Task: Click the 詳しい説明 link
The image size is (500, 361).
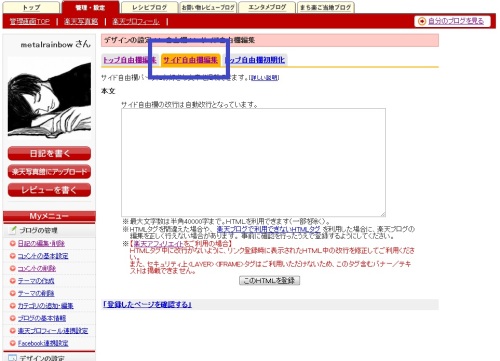Action: (x=265, y=78)
